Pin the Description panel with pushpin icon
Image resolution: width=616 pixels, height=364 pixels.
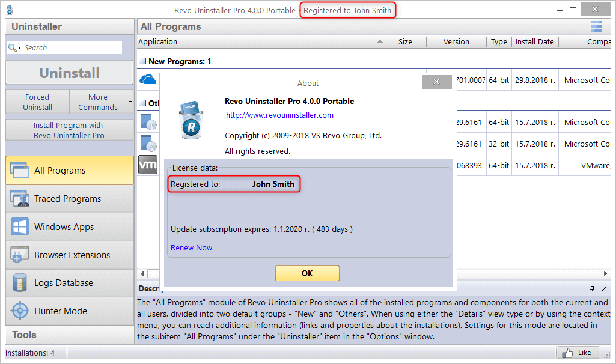592,288
